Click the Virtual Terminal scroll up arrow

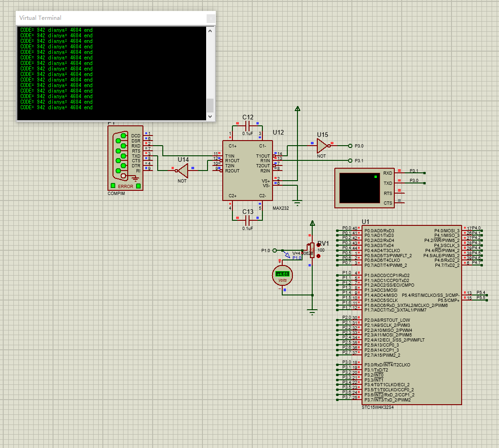tap(210, 31)
